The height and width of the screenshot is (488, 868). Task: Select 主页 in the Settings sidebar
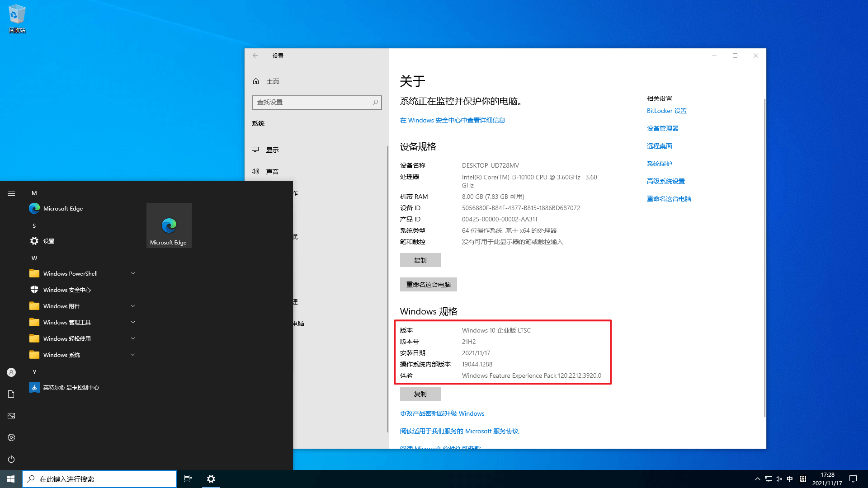click(272, 81)
